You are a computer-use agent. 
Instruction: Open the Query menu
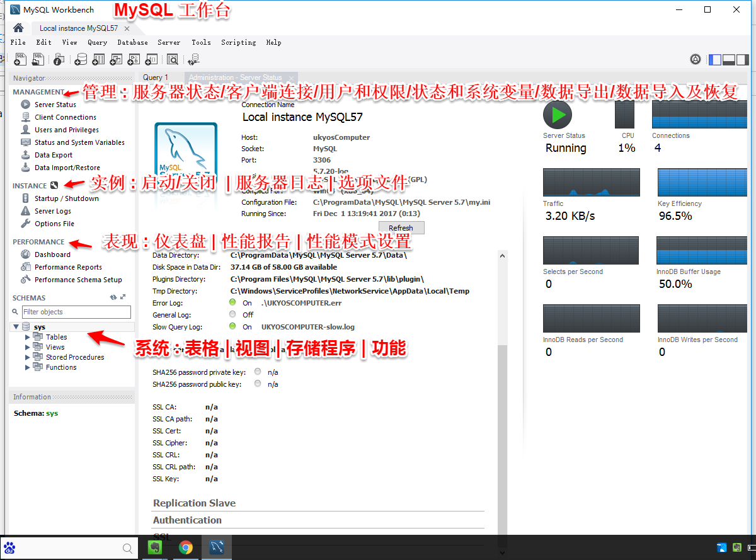pyautogui.click(x=98, y=42)
